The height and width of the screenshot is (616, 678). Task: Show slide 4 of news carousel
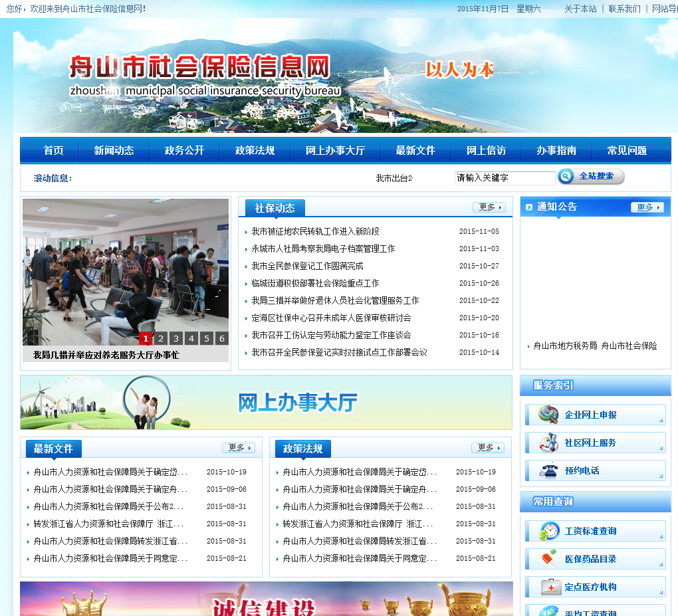pyautogui.click(x=191, y=338)
